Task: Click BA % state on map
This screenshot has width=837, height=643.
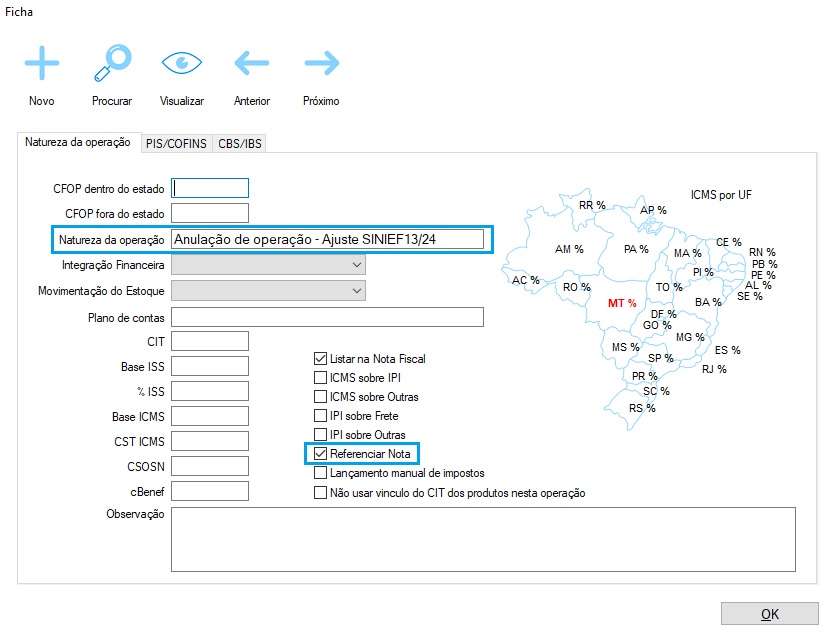Action: click(x=708, y=302)
